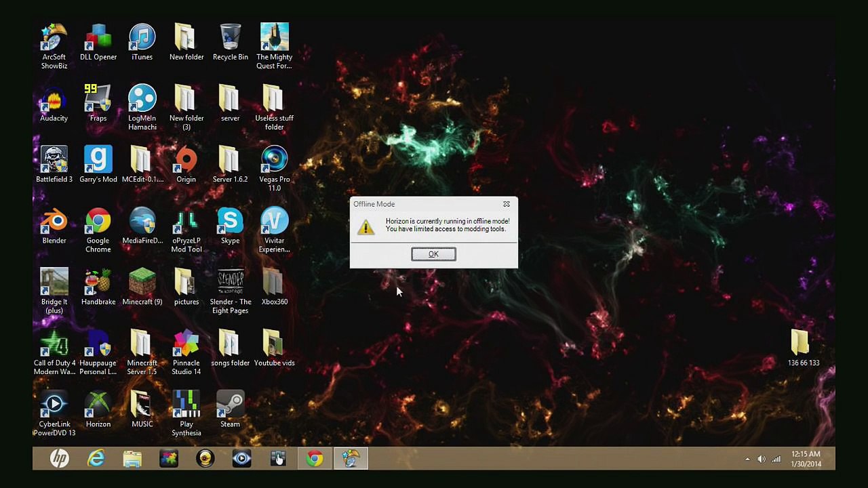Click the HP logo on the taskbar
Image resolution: width=868 pixels, height=488 pixels.
(x=60, y=459)
